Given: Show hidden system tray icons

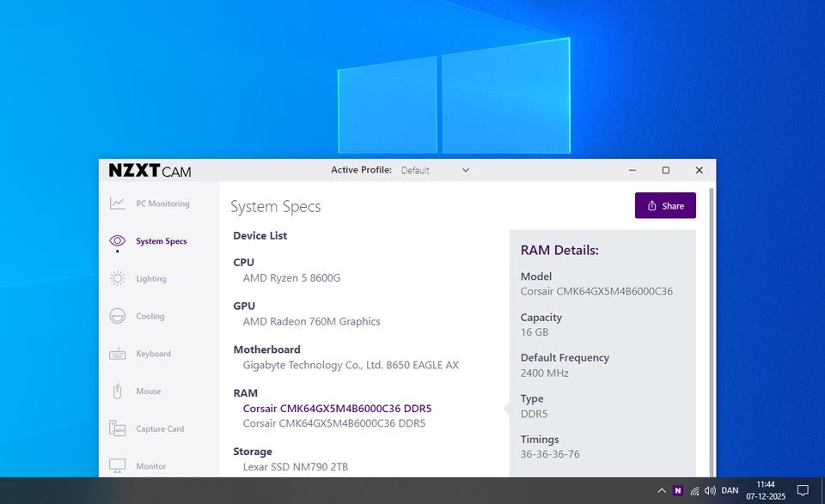Looking at the screenshot, I should click(x=661, y=491).
